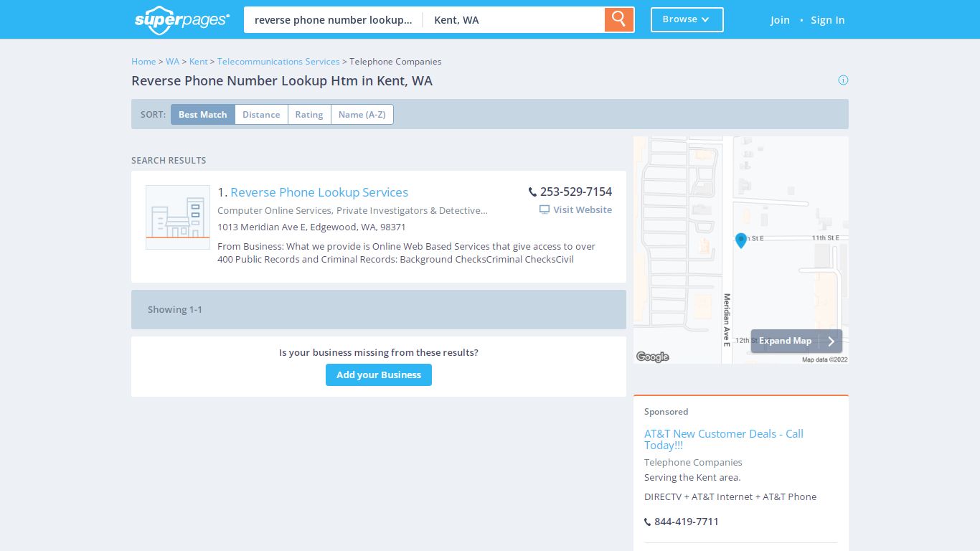Click the Sign In link

(827, 20)
